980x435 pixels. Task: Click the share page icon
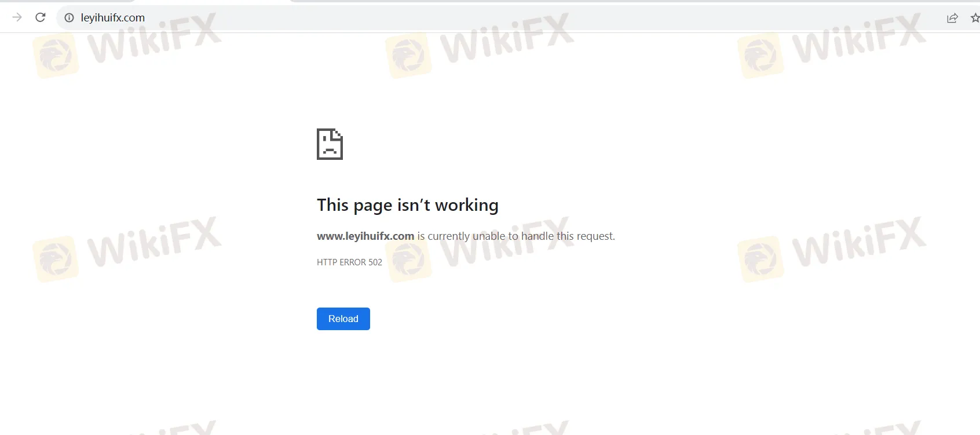[952, 18]
